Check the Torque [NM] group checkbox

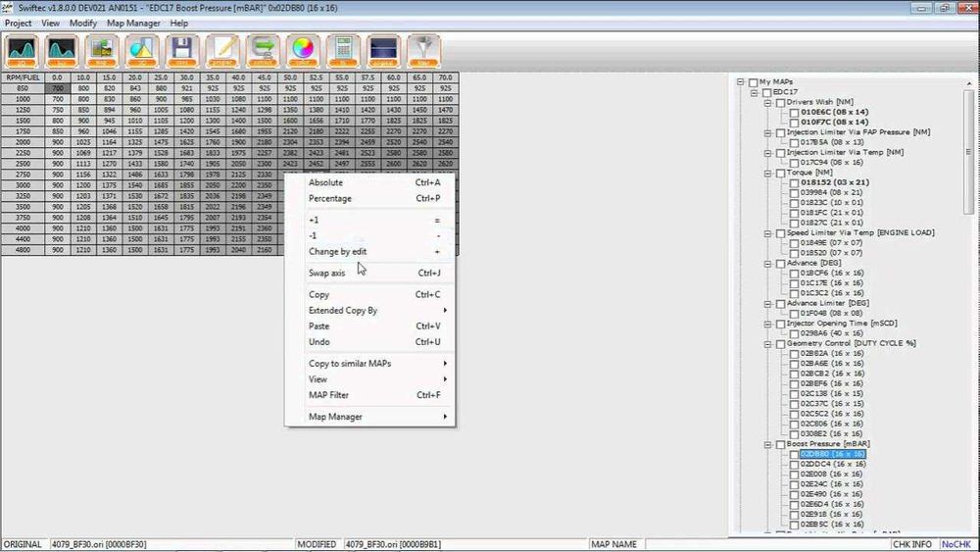[x=781, y=174]
